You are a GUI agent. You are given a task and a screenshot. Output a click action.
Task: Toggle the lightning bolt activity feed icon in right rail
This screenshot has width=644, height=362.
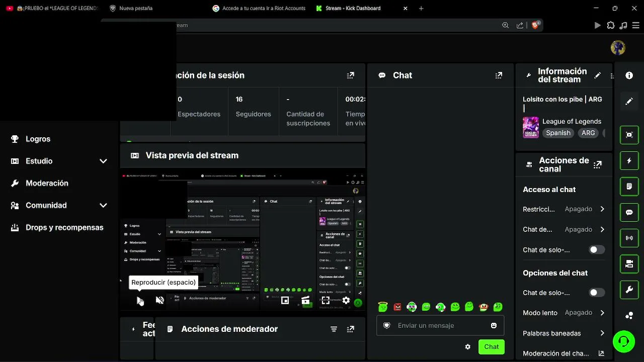pos(629,161)
